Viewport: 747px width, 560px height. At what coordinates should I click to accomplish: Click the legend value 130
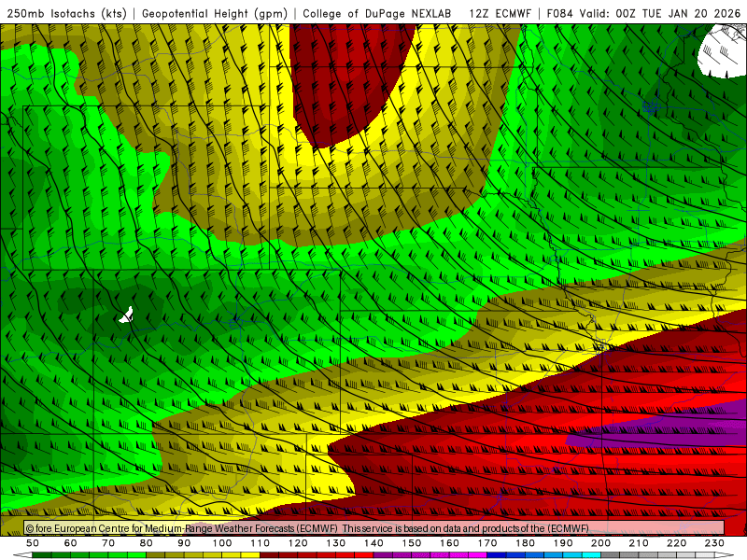point(335,543)
